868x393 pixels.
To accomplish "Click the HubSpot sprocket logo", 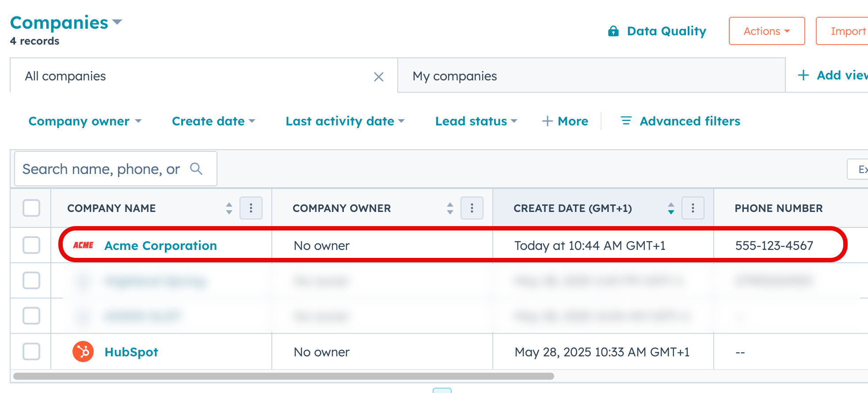I will [83, 352].
